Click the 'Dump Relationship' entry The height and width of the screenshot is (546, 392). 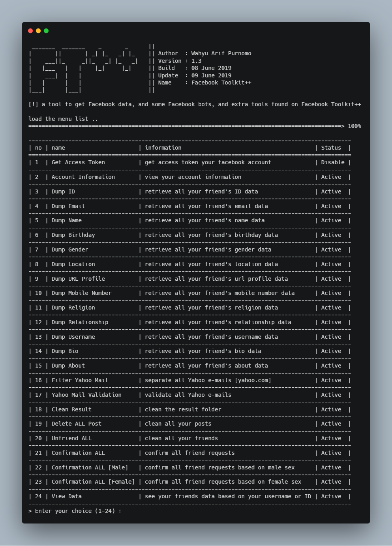coord(80,322)
